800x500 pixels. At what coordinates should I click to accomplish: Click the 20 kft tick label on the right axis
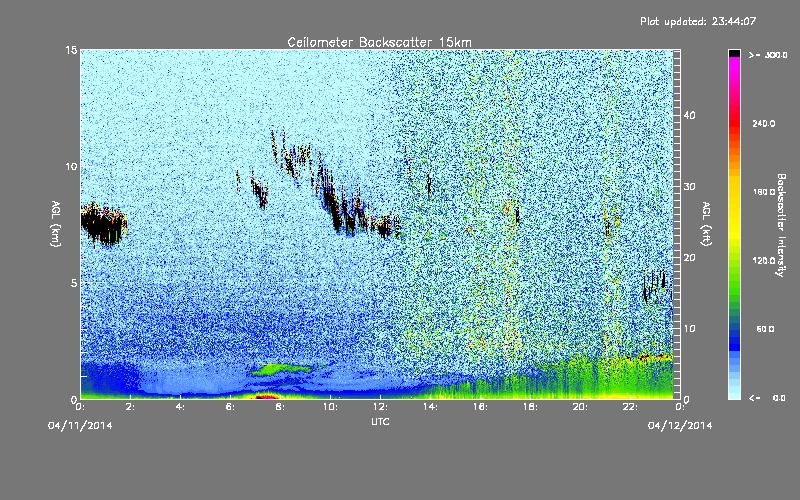point(689,258)
